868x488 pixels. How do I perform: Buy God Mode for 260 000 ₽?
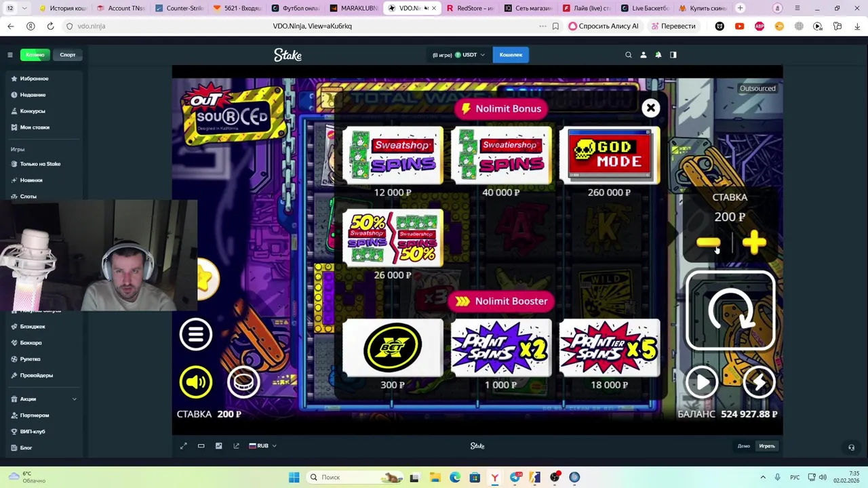(610, 155)
